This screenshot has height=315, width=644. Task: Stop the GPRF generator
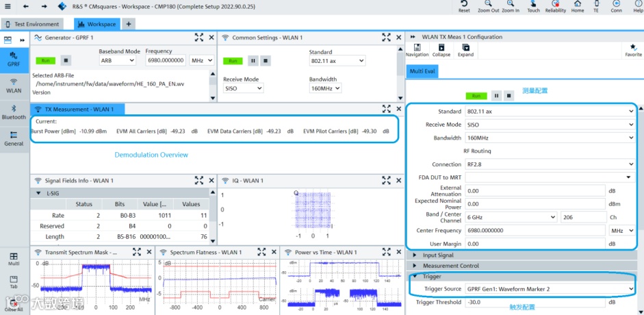(66, 60)
